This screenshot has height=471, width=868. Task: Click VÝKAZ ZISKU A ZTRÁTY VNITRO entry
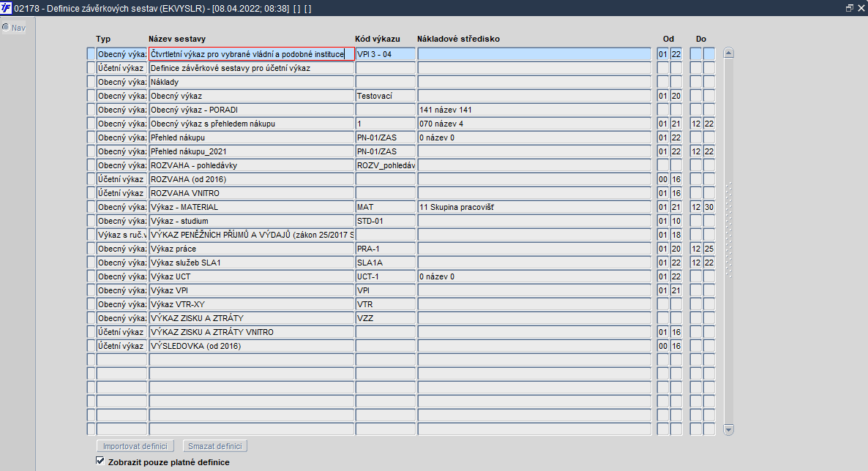(x=251, y=332)
